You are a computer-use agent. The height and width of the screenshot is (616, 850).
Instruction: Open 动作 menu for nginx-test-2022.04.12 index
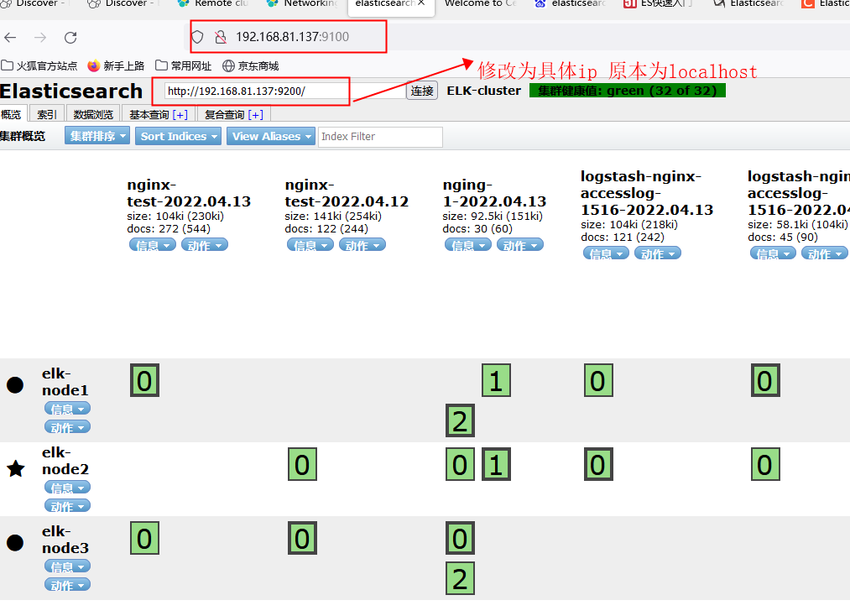point(362,245)
